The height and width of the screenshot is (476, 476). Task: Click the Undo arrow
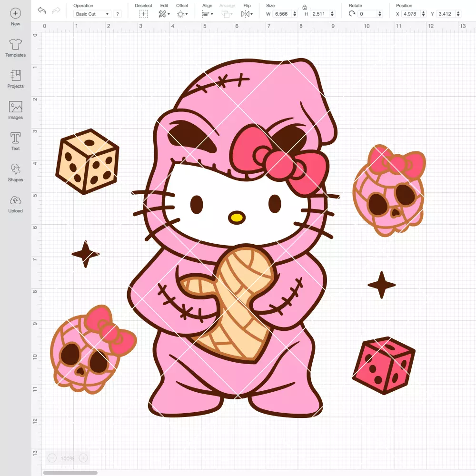click(42, 10)
